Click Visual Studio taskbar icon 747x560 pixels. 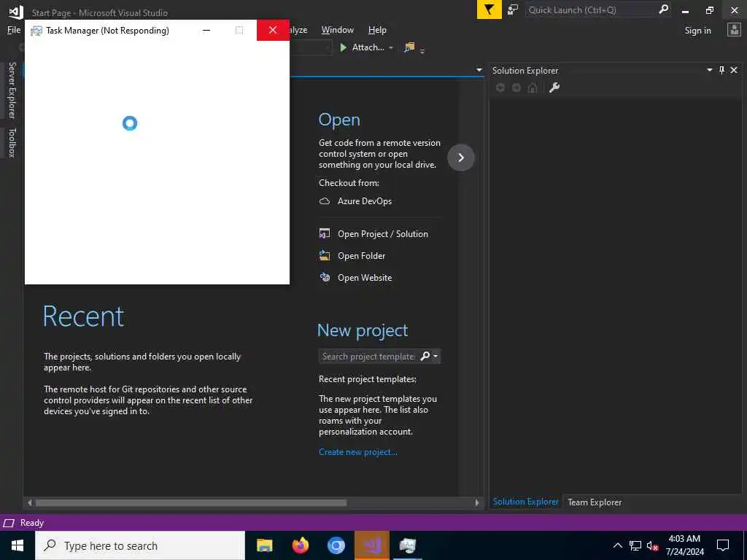pyautogui.click(x=371, y=545)
